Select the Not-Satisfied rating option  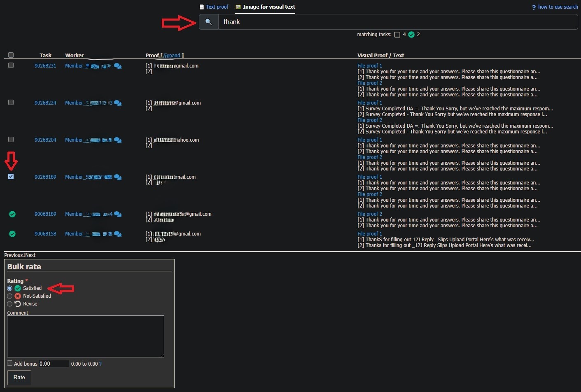pos(10,296)
